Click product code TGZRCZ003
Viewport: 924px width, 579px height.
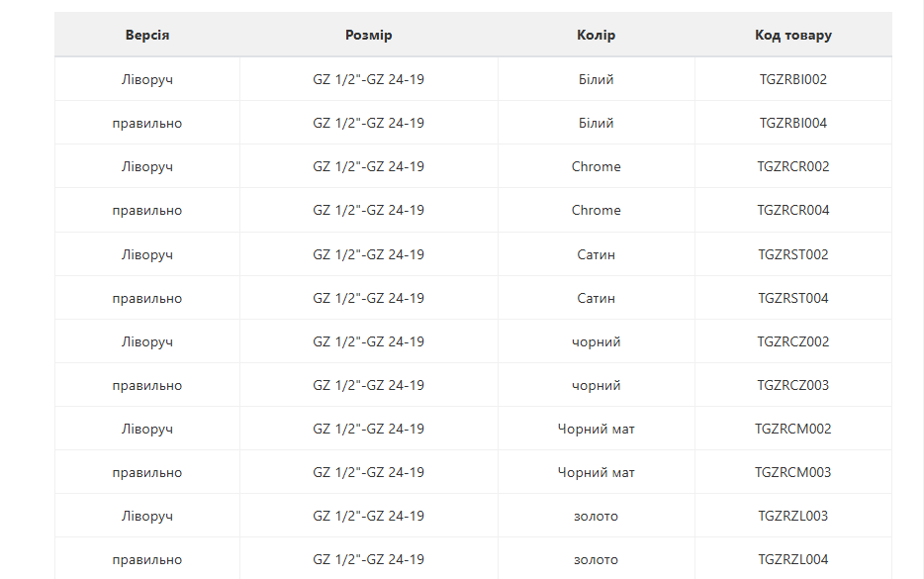click(x=793, y=385)
